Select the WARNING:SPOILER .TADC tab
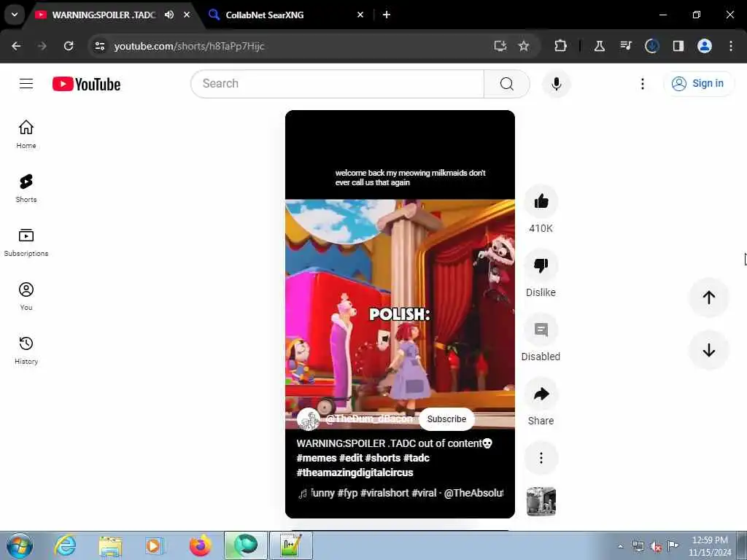This screenshot has height=560, width=747. (x=104, y=15)
